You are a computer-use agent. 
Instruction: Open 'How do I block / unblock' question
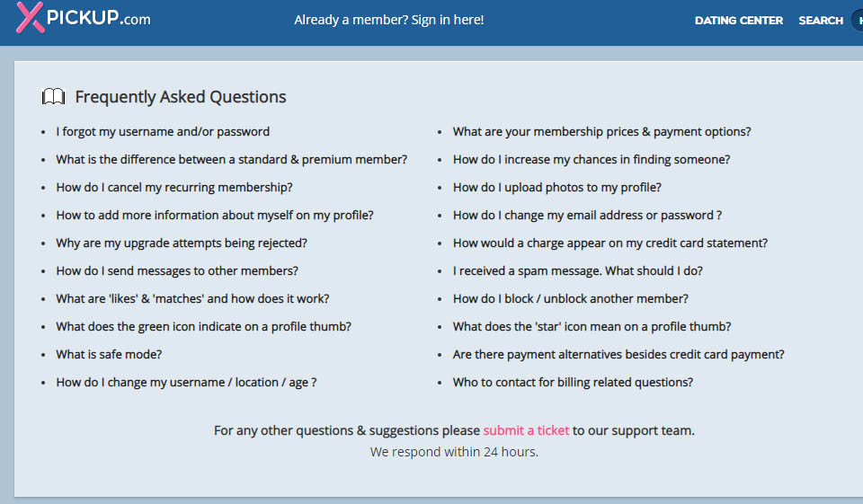pos(570,298)
